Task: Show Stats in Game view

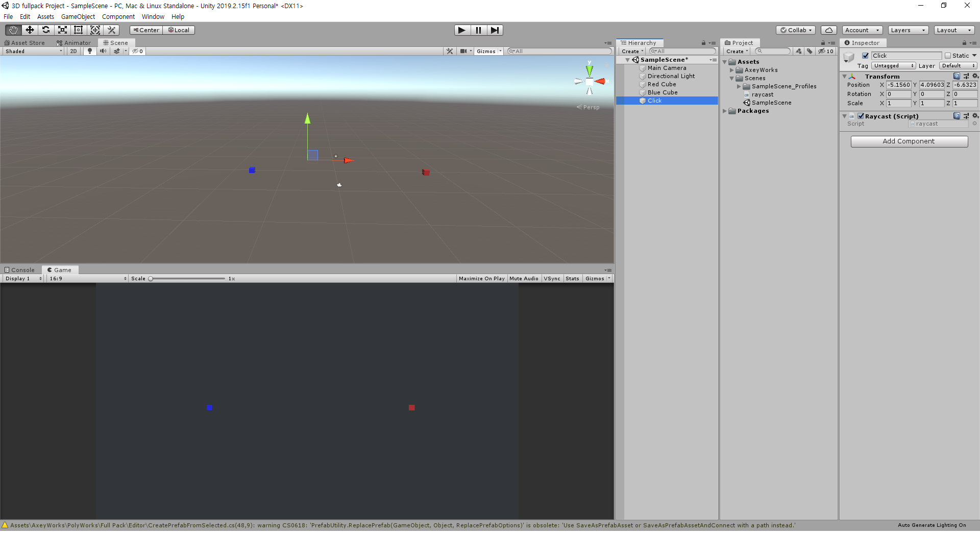Action: click(572, 279)
